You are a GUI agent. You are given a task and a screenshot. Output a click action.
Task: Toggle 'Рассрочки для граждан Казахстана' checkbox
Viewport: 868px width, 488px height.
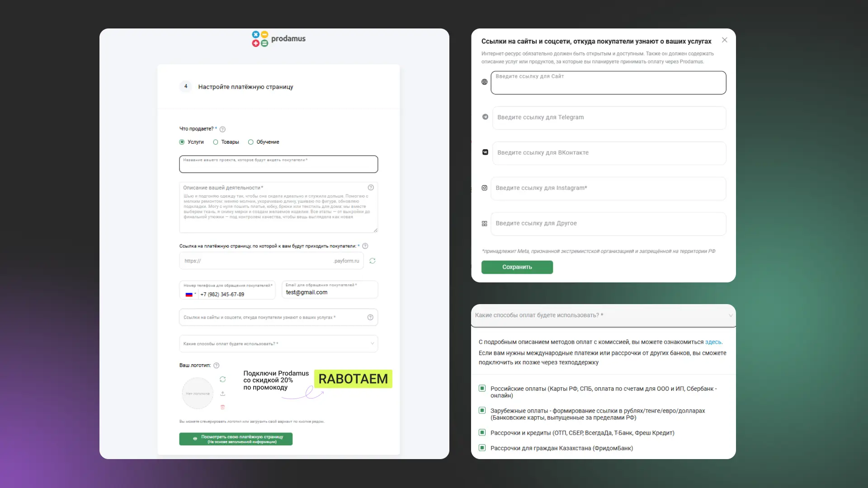[482, 448]
